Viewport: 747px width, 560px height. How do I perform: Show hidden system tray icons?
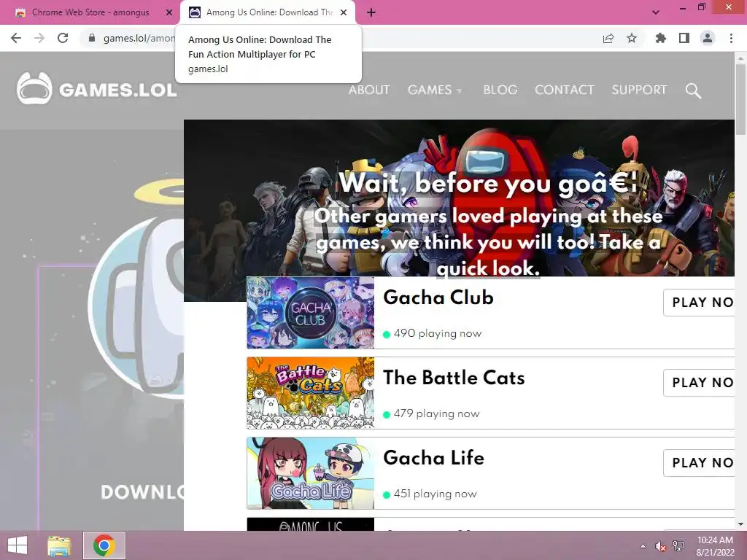point(643,546)
